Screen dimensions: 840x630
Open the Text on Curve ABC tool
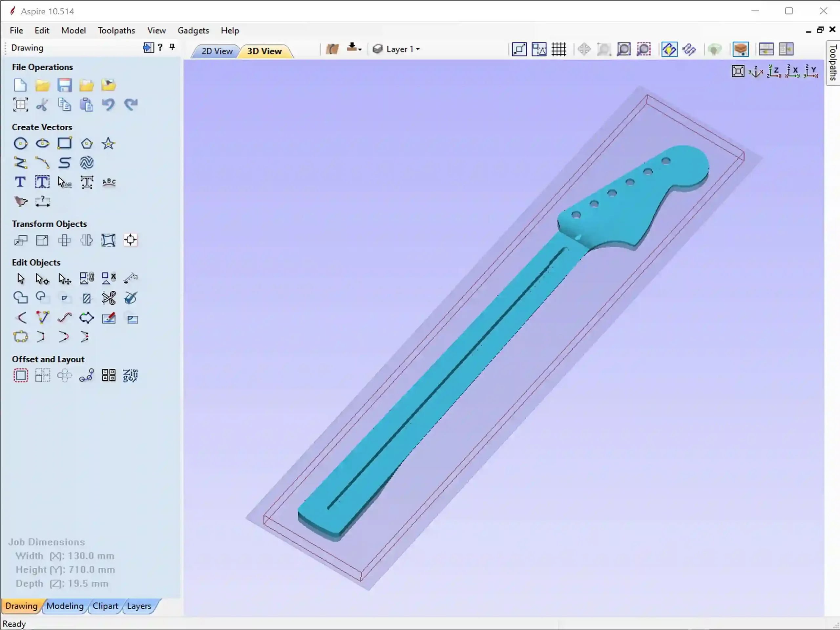tap(109, 182)
